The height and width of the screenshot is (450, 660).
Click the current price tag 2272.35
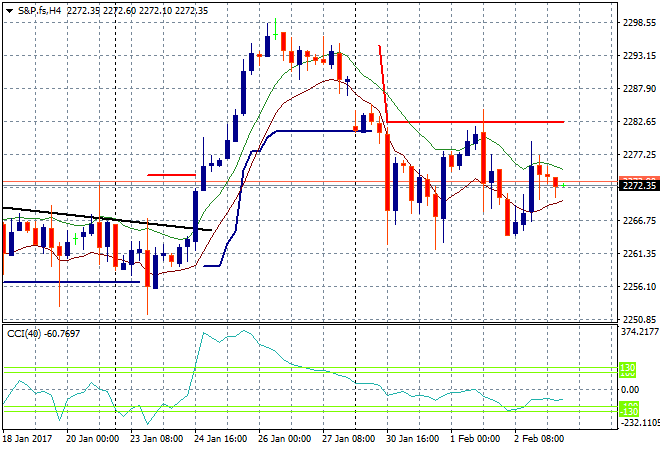point(639,186)
